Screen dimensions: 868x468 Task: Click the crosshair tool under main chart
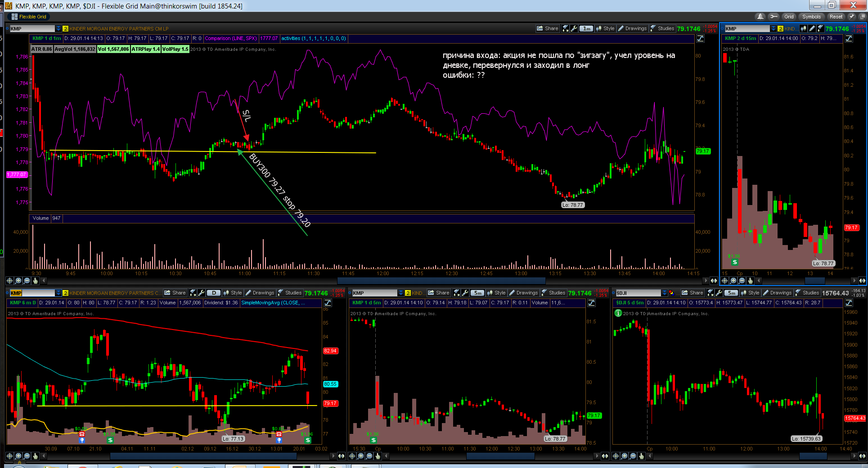(x=9, y=281)
